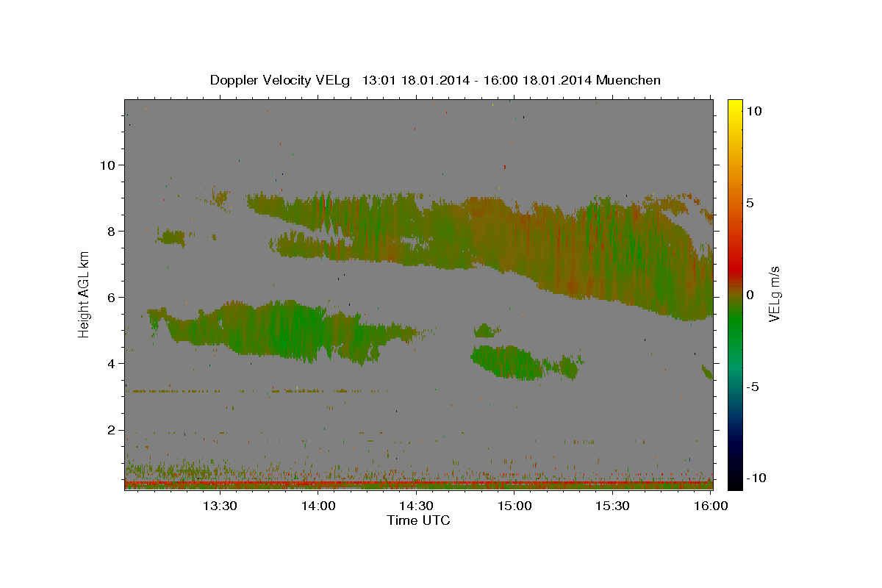Click the black bottom of the colorbar
This screenshot has height=588, width=882.
tap(734, 479)
